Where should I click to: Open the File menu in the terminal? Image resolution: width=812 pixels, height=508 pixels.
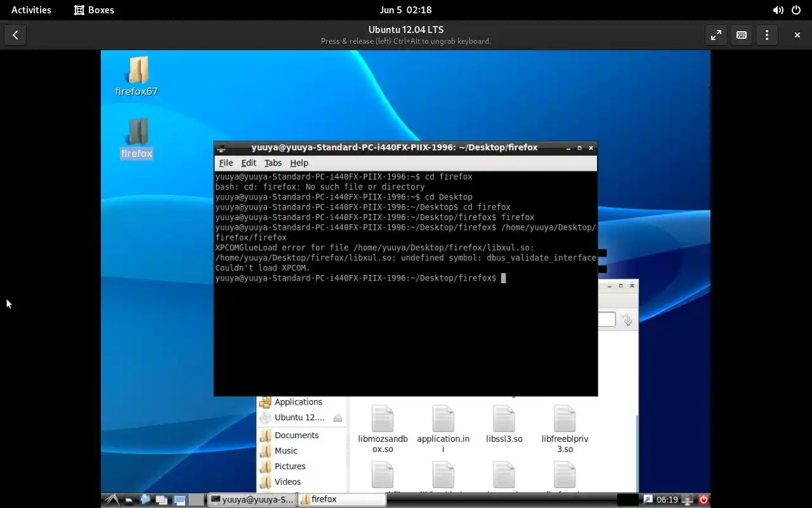[226, 163]
